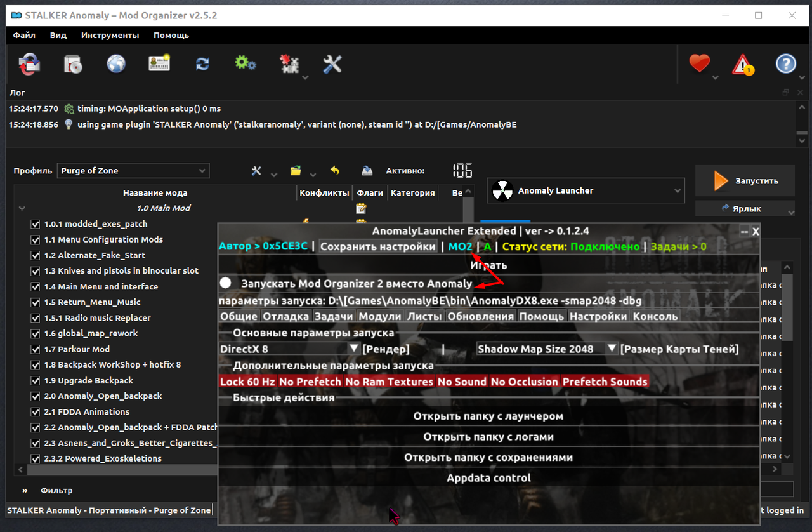Open the DirectX 8 render dropdown
Image resolution: width=812 pixels, height=532 pixels.
[289, 349]
